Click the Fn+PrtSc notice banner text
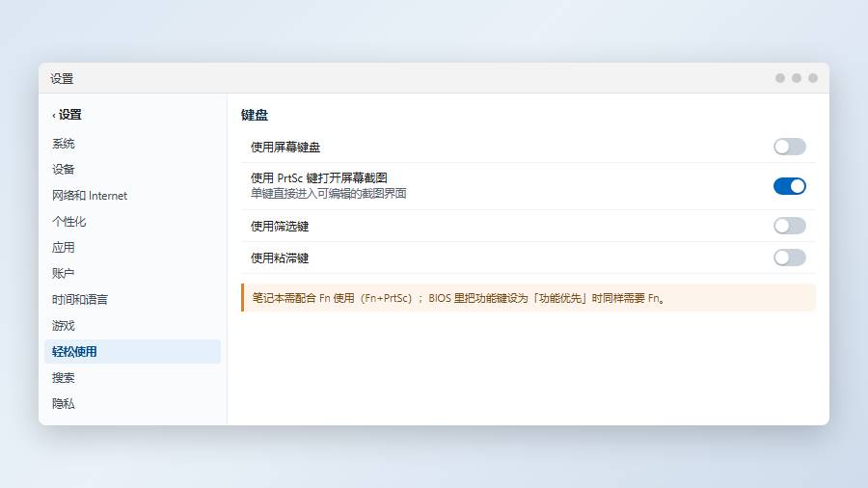Viewport: 868px width, 488px height. pos(458,298)
